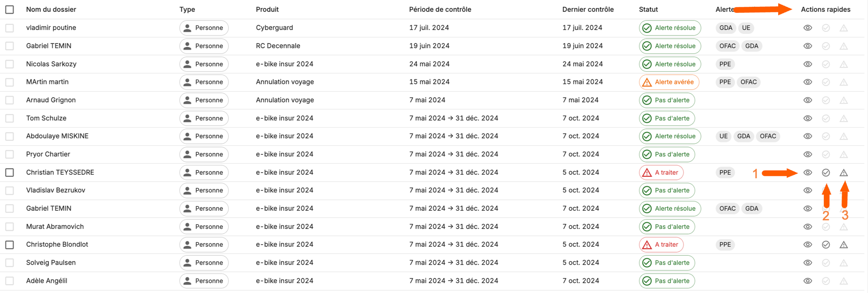Screen dimensions: 868x293
Task: Click the OFAC tag on Abdoulaye MISKINE row
Action: 768,136
